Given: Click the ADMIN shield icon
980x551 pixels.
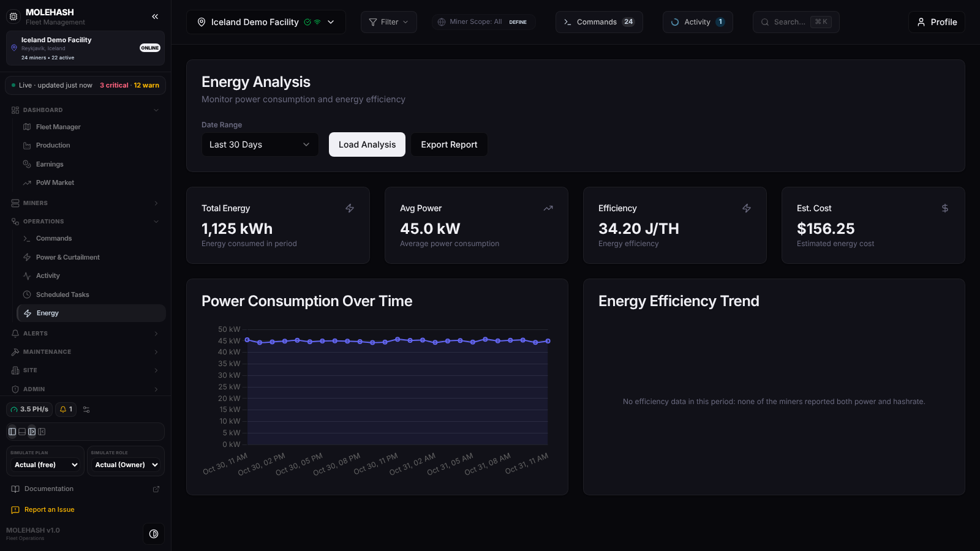Looking at the screenshot, I should (15, 389).
